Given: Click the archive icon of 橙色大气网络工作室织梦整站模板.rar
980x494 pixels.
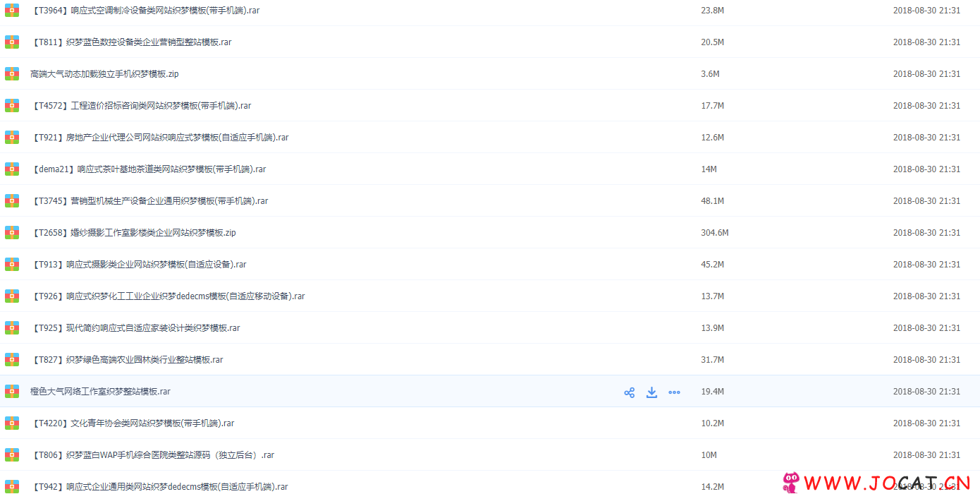Looking at the screenshot, I should (x=12, y=392).
